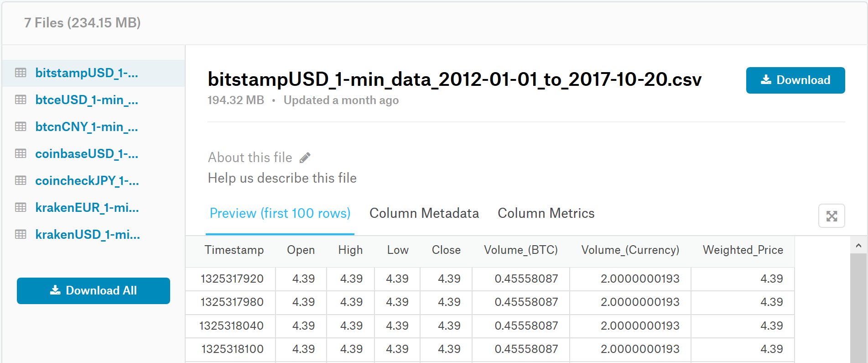Click the High column header
The image size is (868, 363).
(x=351, y=250)
